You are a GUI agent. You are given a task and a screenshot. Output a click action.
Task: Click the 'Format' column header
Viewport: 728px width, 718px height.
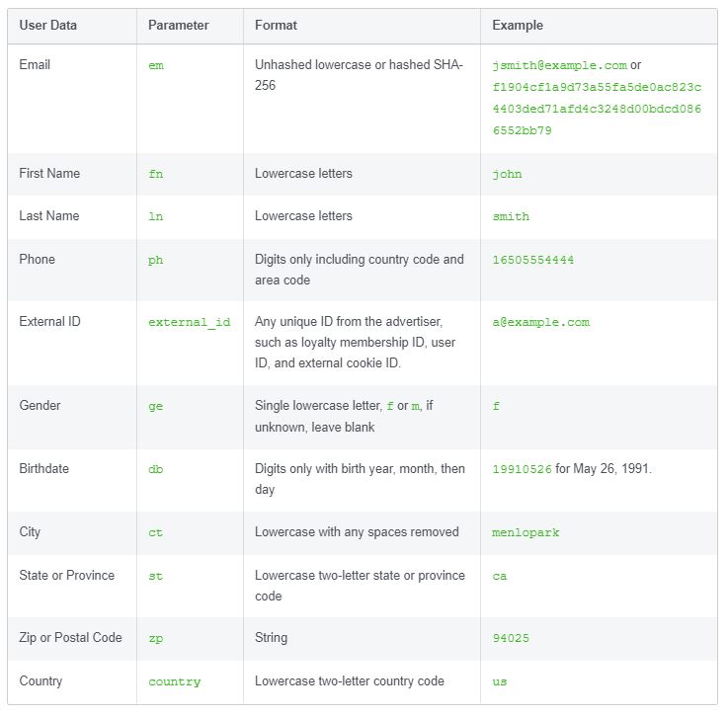coord(276,25)
